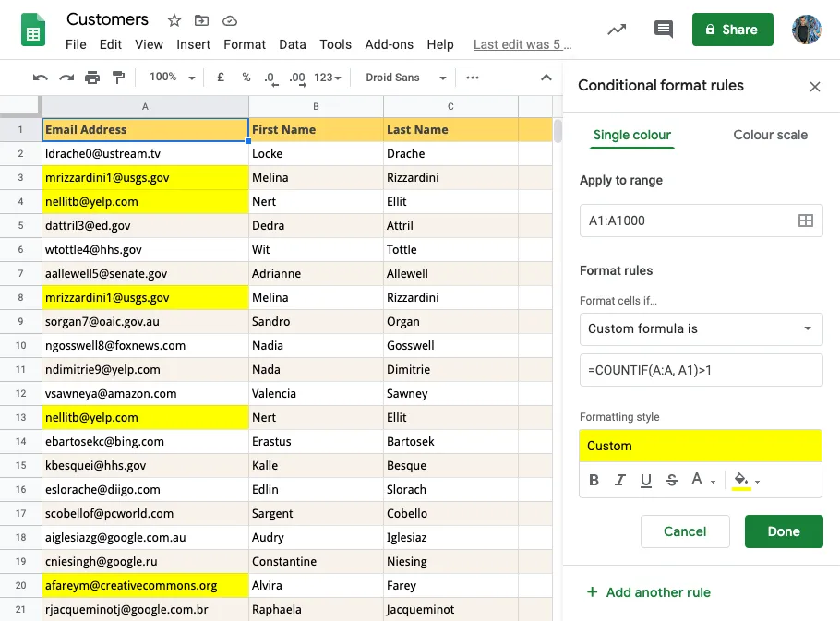Select the Paint format tool
This screenshot has height=621, width=840.
(116, 78)
